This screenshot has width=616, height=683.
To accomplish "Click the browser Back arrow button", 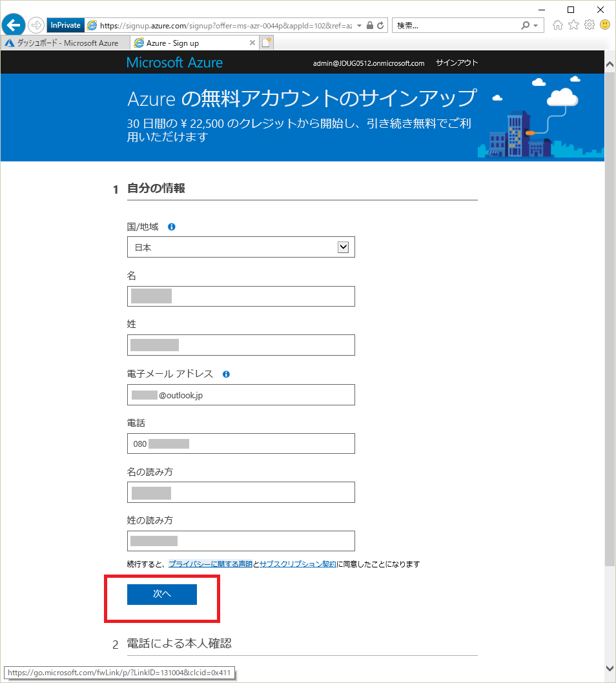I will point(14,25).
